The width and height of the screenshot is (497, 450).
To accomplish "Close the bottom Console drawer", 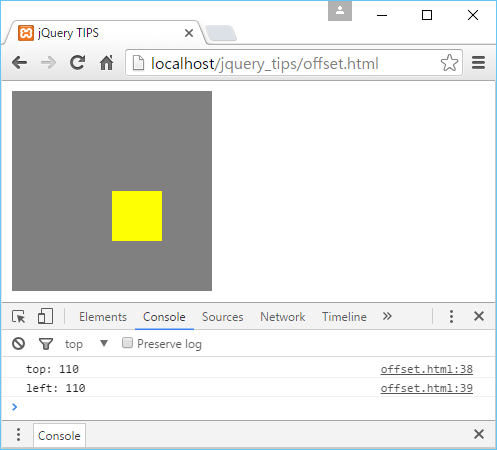I will pos(479,434).
